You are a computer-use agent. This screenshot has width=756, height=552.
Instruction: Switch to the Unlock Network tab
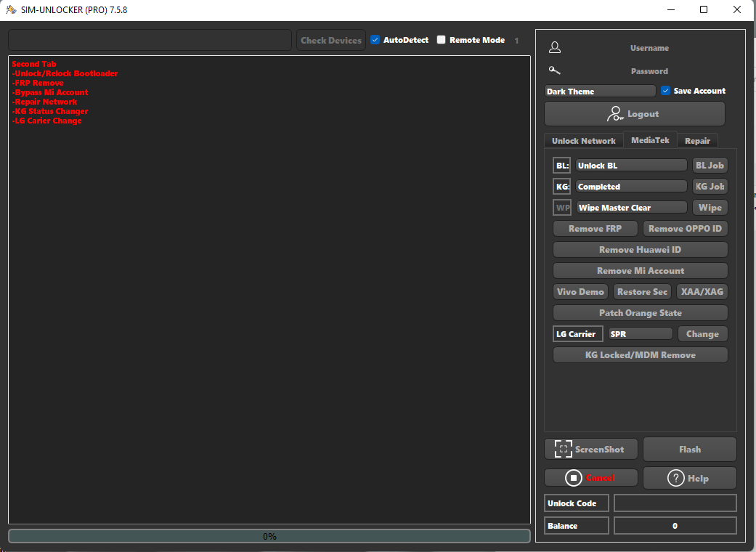click(583, 141)
